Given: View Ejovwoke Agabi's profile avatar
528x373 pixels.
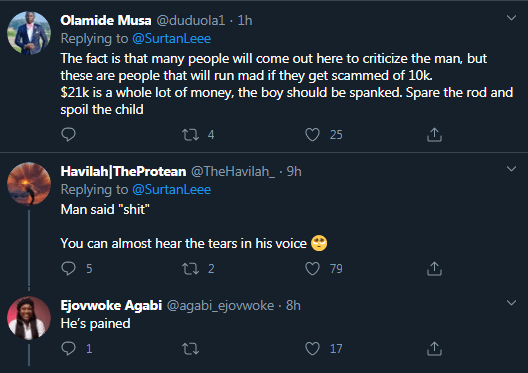Looking at the screenshot, I should (x=29, y=318).
